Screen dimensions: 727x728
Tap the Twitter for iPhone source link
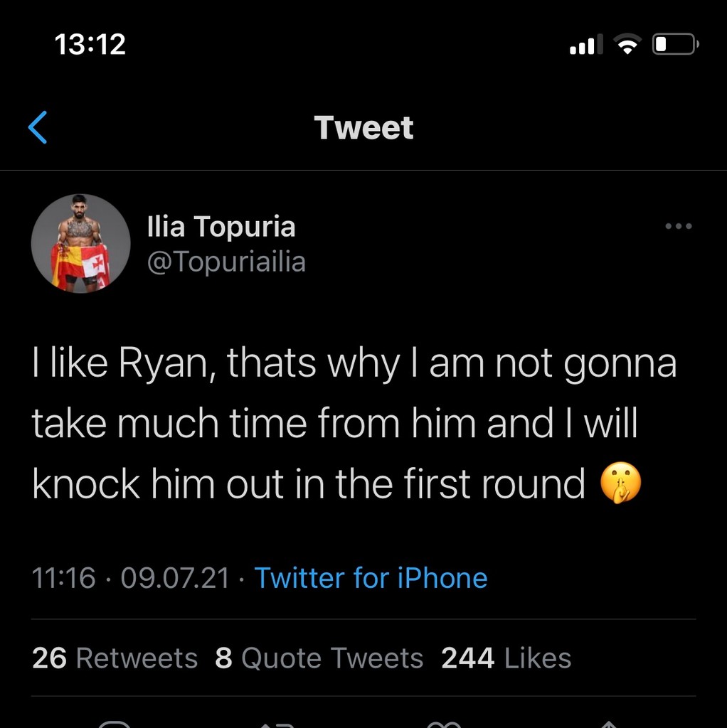371,577
